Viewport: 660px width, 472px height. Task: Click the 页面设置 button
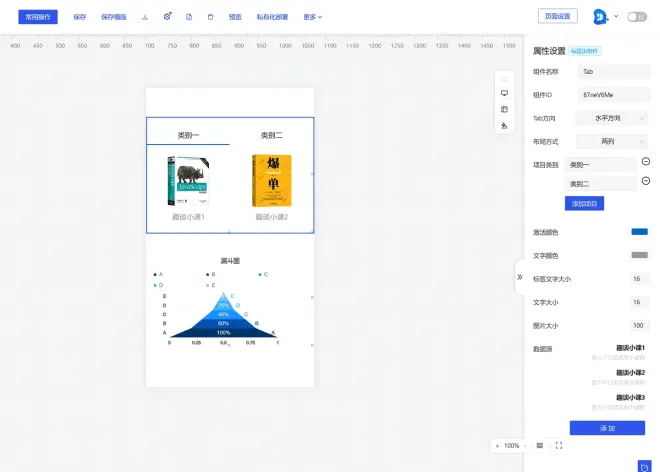coord(558,17)
